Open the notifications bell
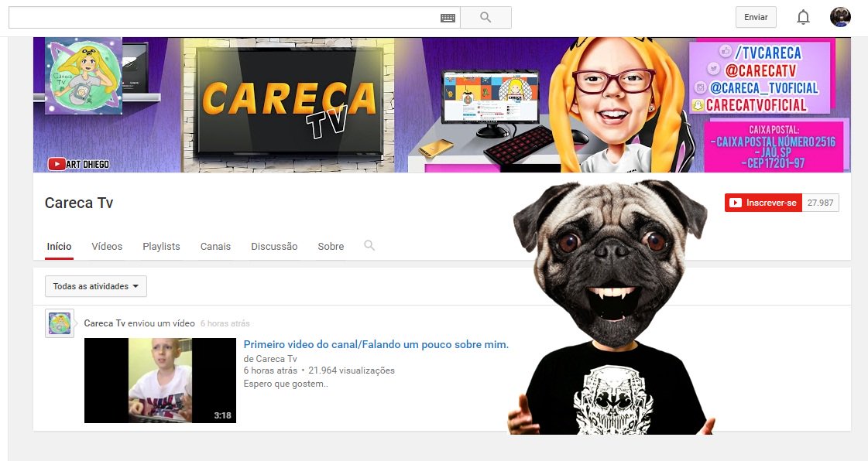 point(803,17)
